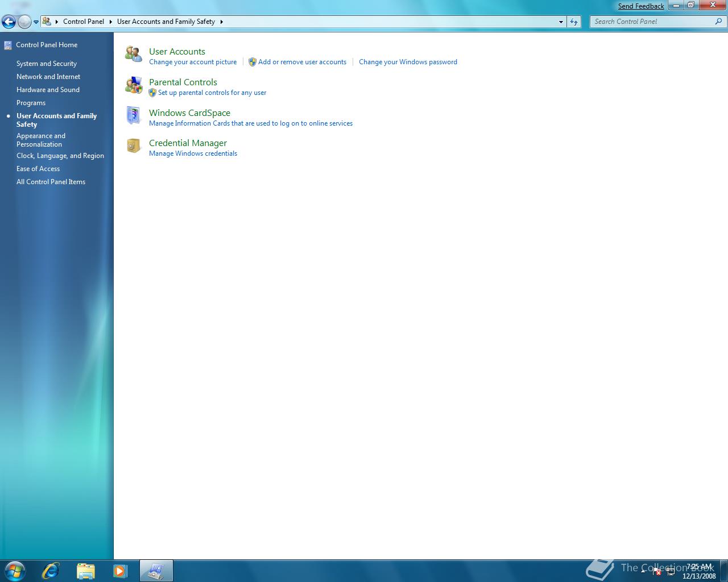Open the recent pages dropdown arrow
The height and width of the screenshot is (582, 728).
tap(36, 22)
